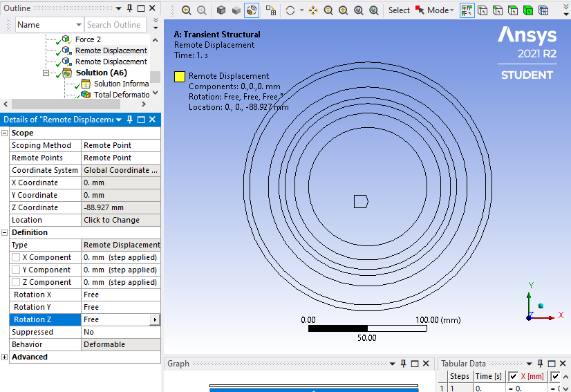Toggle the wireframe display icon
This screenshot has height=392, width=571.
(252, 10)
